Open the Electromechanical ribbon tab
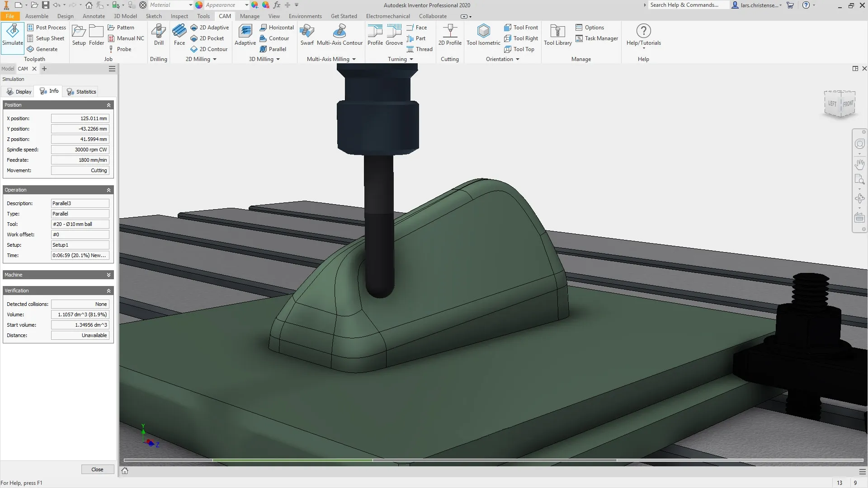The image size is (868, 488). 388,16
